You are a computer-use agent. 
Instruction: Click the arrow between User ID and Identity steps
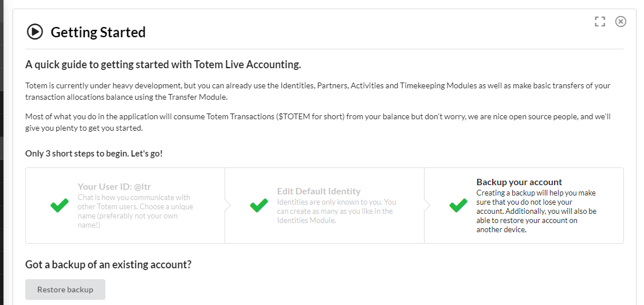[227, 205]
